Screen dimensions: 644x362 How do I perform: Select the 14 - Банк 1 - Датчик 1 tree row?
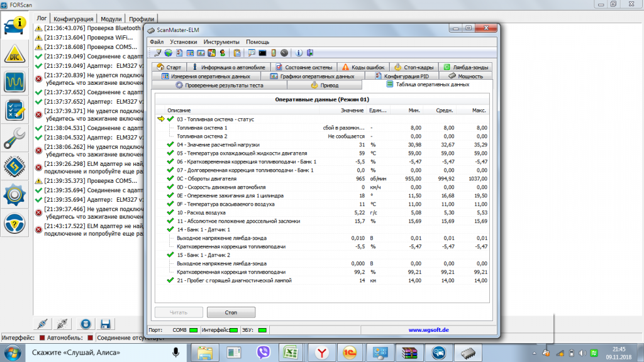(204, 229)
